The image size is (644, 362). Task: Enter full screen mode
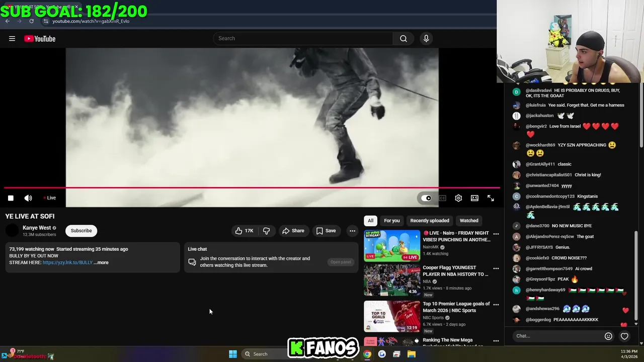(x=491, y=198)
